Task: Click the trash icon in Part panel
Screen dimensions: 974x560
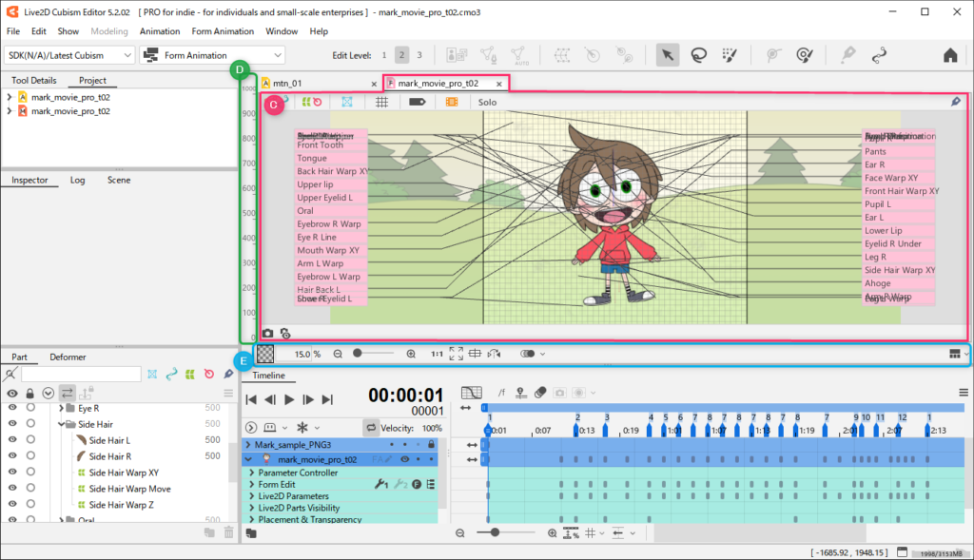Action: [228, 532]
